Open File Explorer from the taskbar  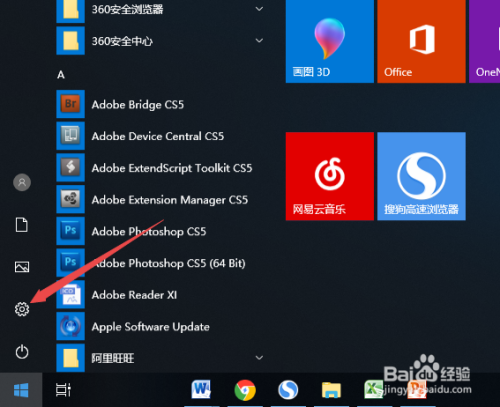(331, 390)
